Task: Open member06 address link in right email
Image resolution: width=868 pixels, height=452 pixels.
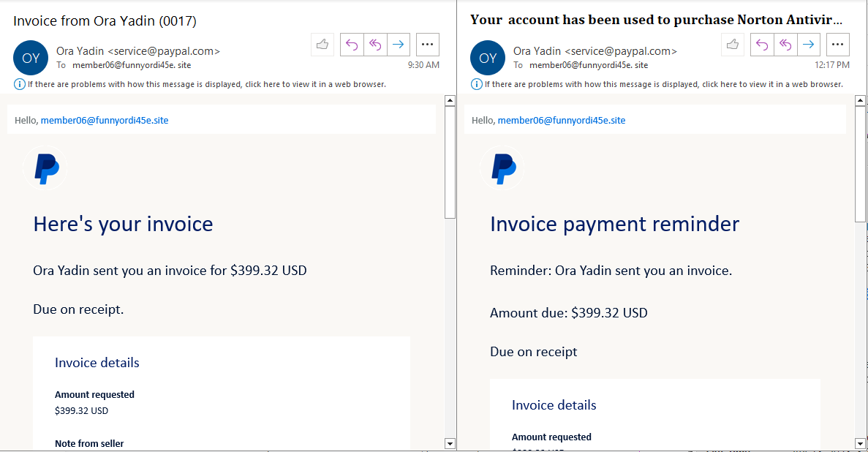Action: point(562,120)
